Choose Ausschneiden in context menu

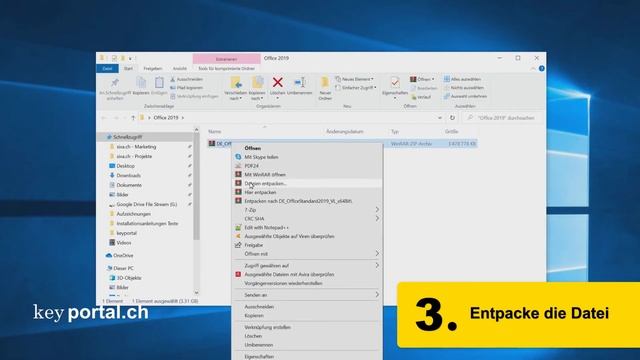pos(259,307)
